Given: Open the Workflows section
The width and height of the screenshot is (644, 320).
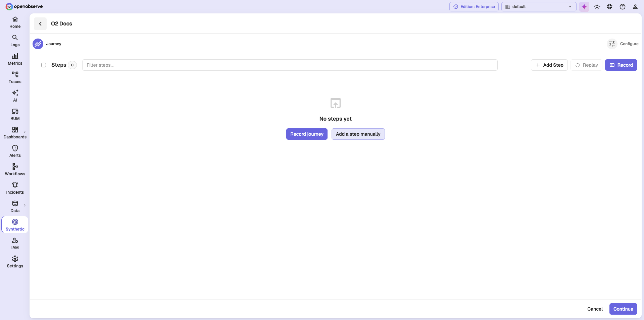Looking at the screenshot, I should 15,170.
